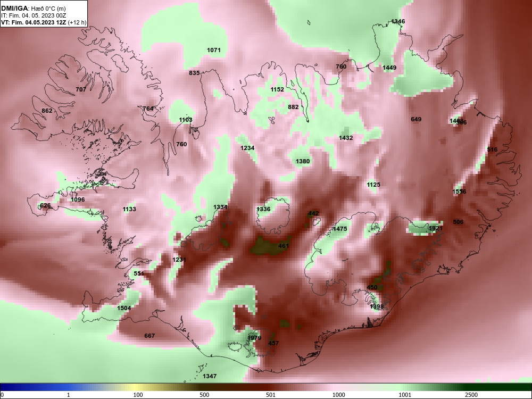Screen dimensions: 532x399
Task: Click the map value 667
Action: (x=149, y=336)
